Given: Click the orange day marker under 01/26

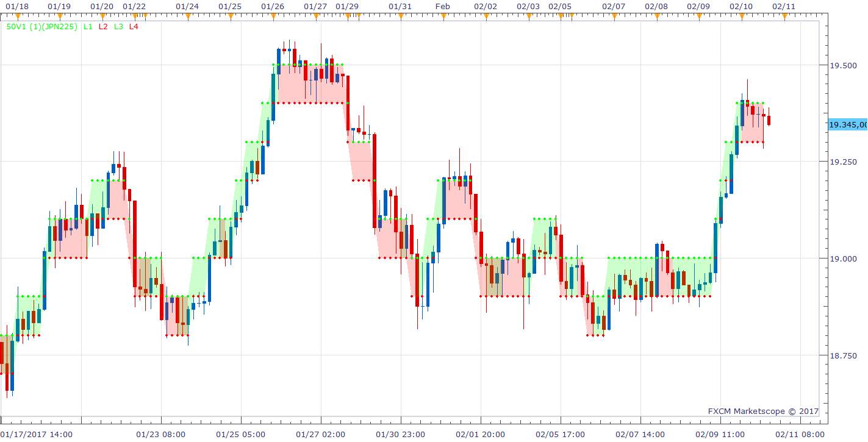Looking at the screenshot, I should pyautogui.click(x=273, y=17).
